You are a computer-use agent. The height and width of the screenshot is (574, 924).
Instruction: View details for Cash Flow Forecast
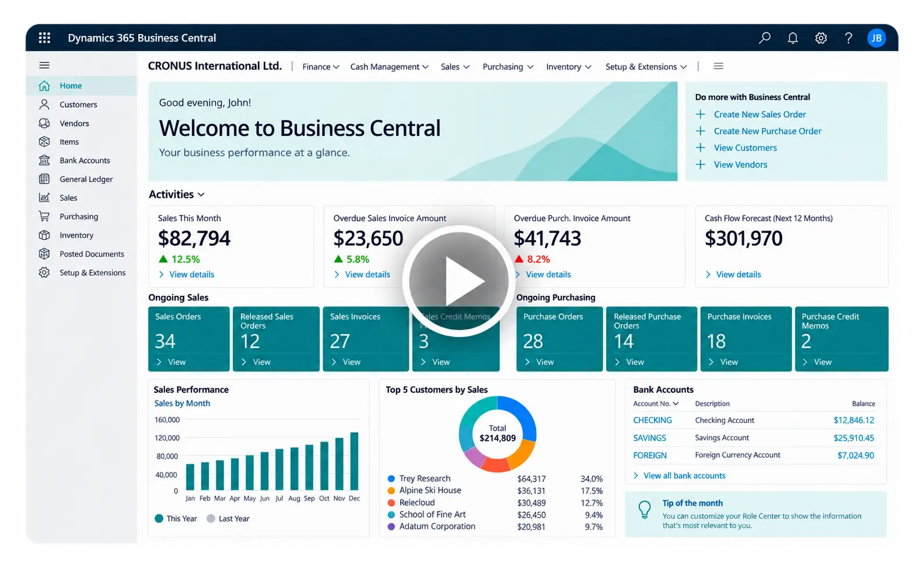click(x=738, y=274)
